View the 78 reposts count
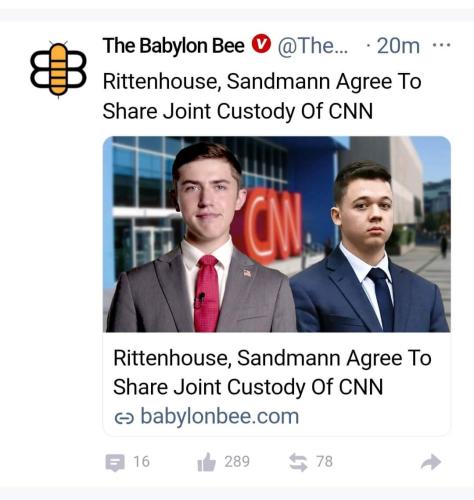 [325, 462]
